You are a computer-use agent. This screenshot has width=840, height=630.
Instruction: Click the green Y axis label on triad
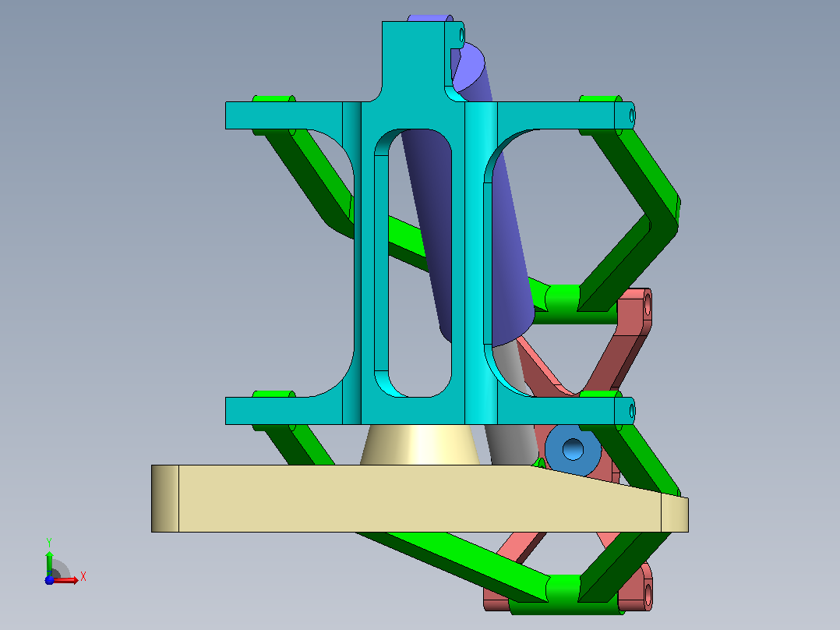tap(49, 543)
